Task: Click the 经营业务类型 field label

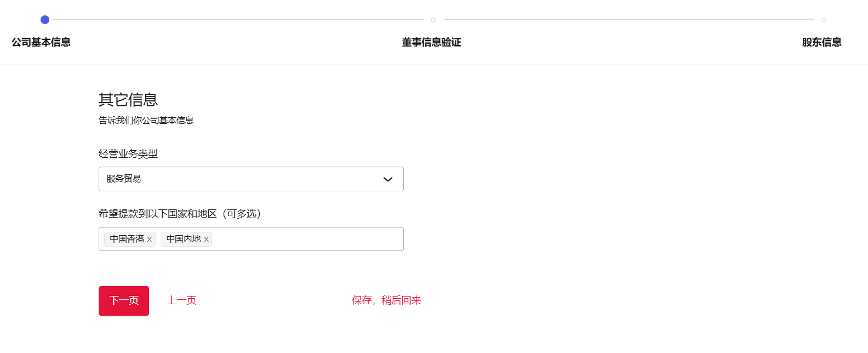Action: pyautogui.click(x=128, y=154)
